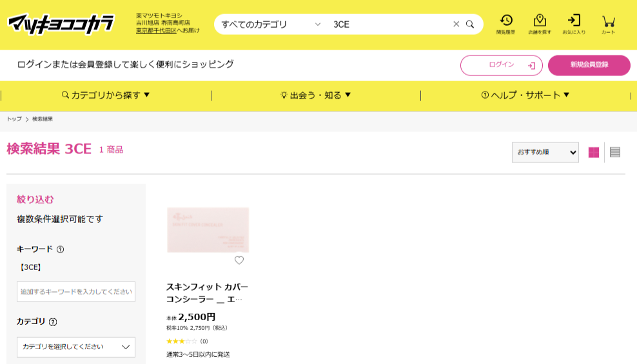Image resolution: width=637 pixels, height=364 pixels.
Task: Click the search magnifier icon
Action: (x=470, y=24)
